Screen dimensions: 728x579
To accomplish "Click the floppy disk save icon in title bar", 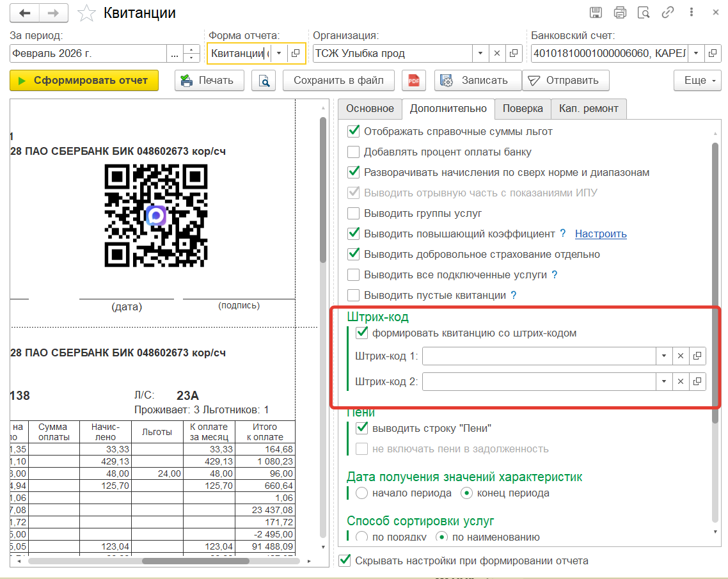I will coord(596,13).
